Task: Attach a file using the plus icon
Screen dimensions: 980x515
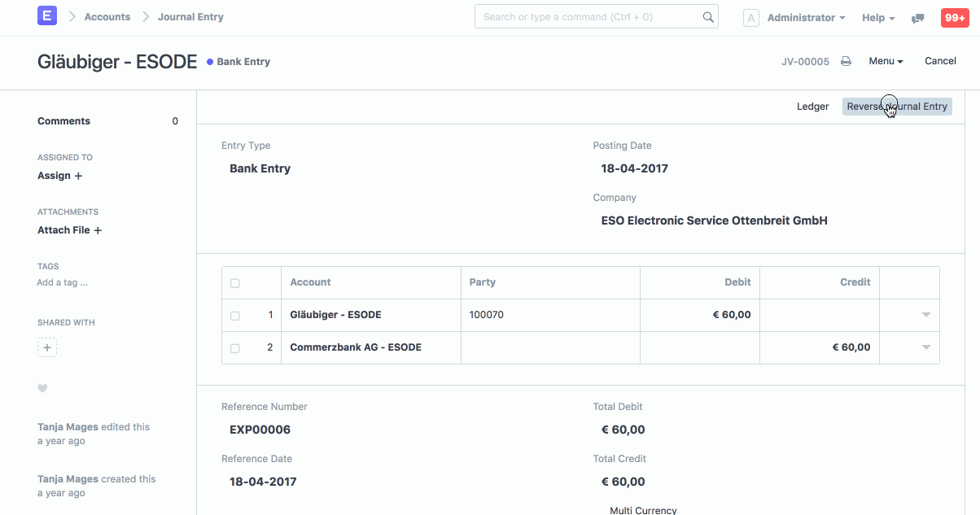Action: tap(97, 229)
